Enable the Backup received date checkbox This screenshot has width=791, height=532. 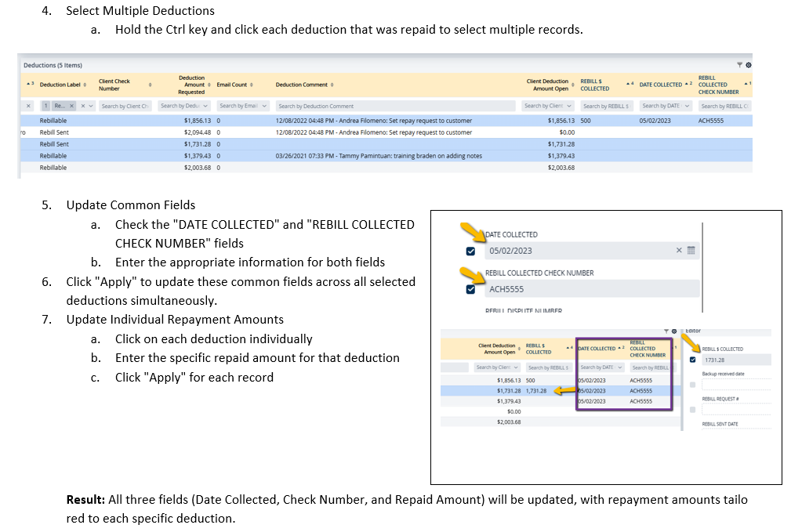click(692, 385)
